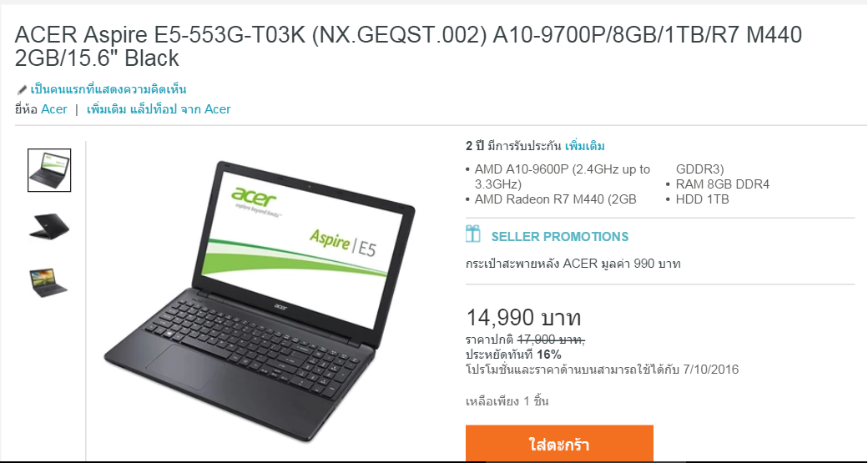The height and width of the screenshot is (463, 868).
Task: Click the crossed-out 17,900 baht regular price
Action: pyautogui.click(x=552, y=340)
